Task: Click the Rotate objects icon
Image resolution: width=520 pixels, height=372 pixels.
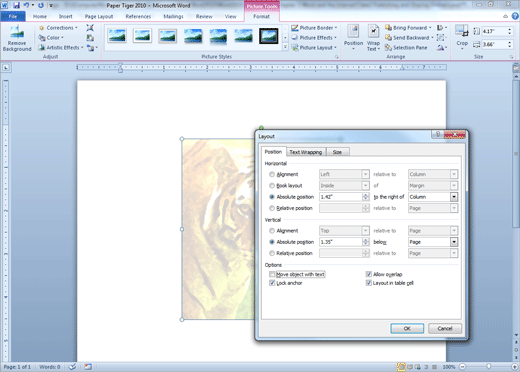Action: click(x=442, y=48)
